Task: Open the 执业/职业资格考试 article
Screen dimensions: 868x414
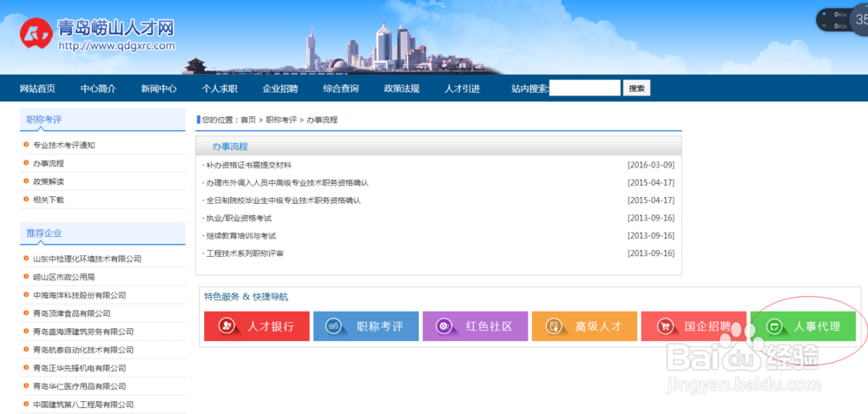Action: (239, 218)
